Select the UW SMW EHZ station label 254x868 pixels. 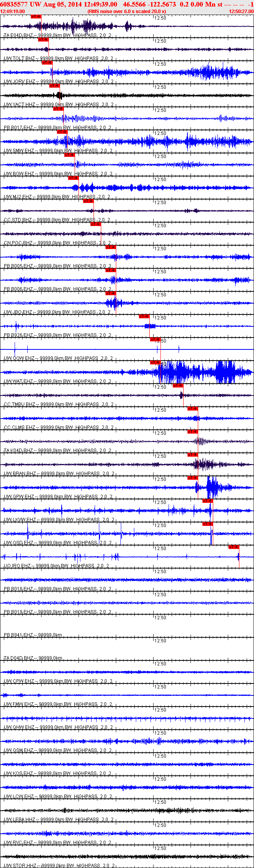(x=58, y=151)
